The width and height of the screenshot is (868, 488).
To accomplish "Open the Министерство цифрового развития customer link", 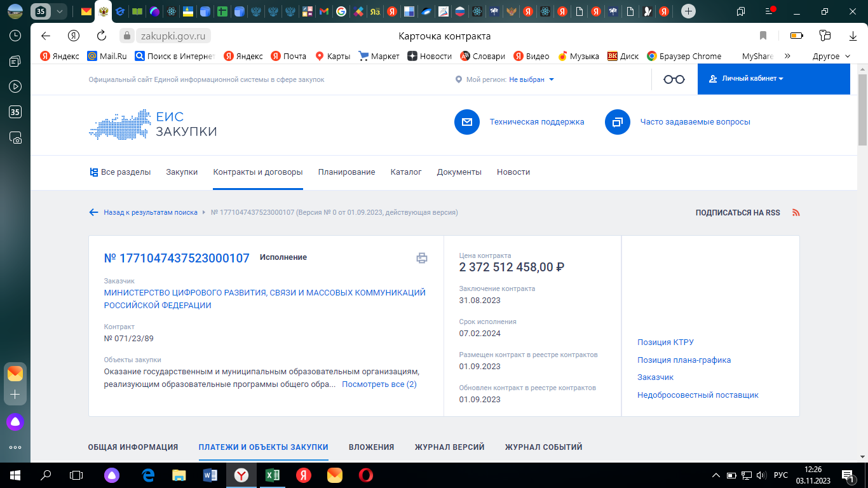I will click(x=265, y=299).
